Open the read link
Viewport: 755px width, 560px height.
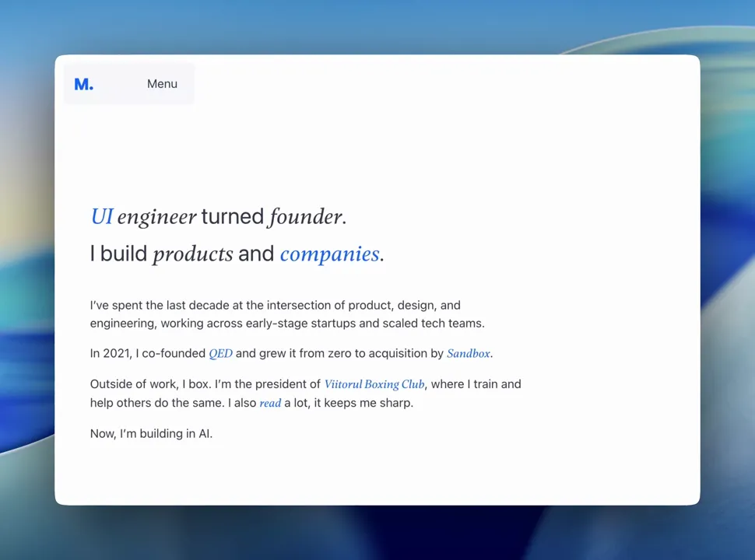click(270, 403)
